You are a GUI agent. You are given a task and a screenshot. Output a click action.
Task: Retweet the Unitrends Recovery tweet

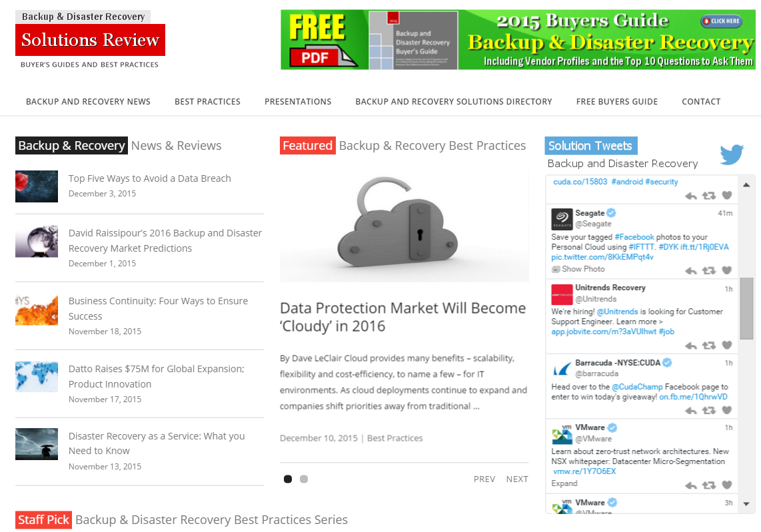click(x=709, y=346)
